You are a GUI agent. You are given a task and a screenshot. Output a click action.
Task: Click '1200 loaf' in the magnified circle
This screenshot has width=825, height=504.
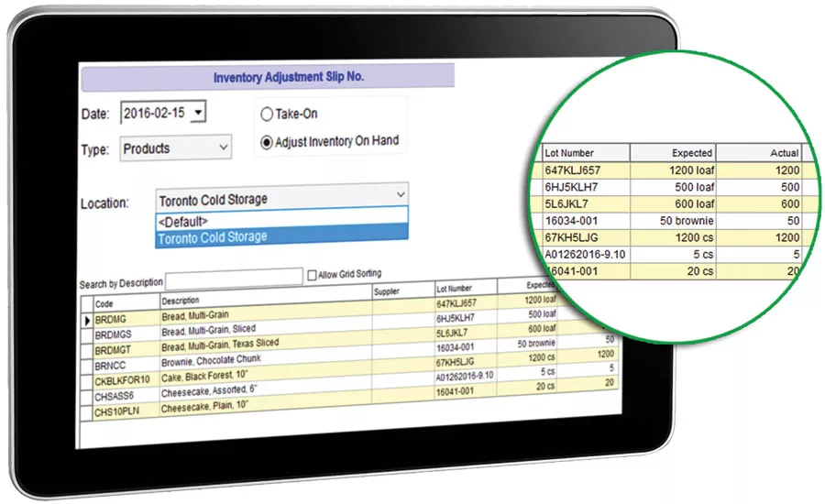(x=691, y=170)
